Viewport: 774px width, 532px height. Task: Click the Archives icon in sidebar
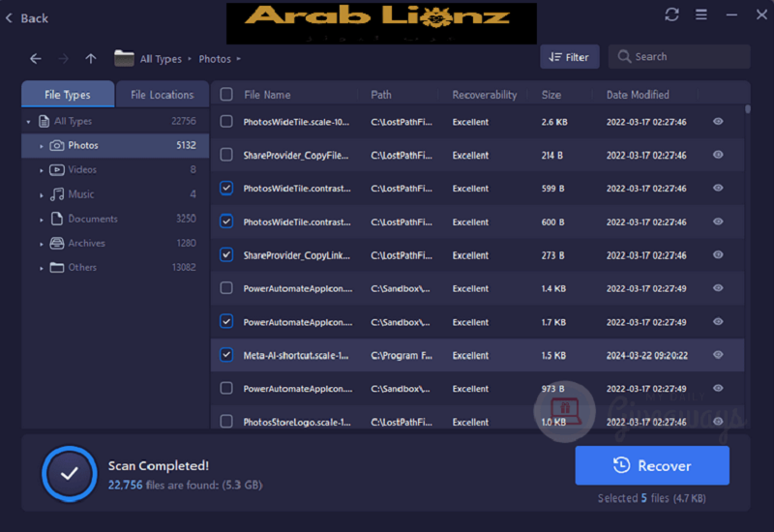pyautogui.click(x=57, y=243)
